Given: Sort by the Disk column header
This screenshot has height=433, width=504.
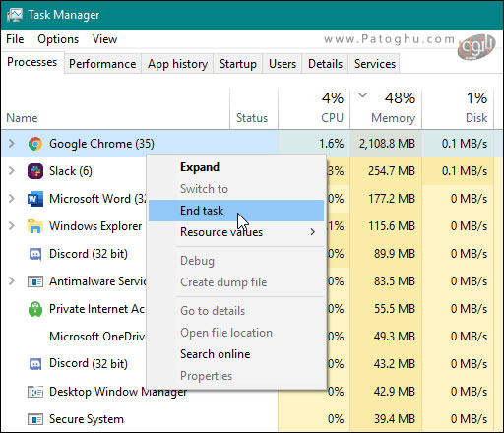Looking at the screenshot, I should 458,108.
